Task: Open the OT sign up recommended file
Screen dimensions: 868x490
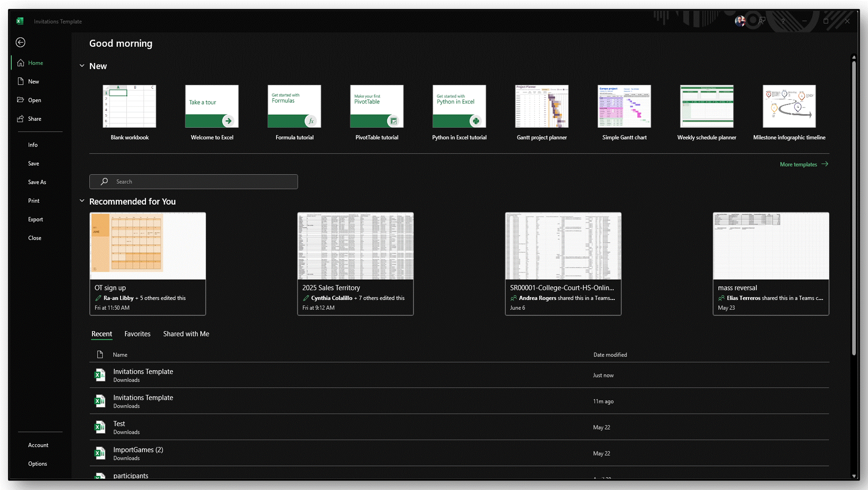Action: pos(148,264)
